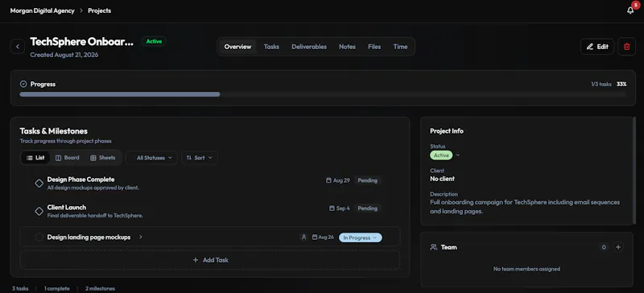Add a team member with plus

click(x=618, y=247)
